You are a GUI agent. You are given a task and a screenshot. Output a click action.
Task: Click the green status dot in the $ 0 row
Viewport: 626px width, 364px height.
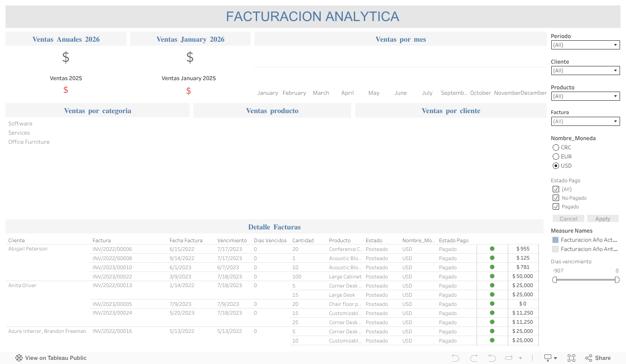(492, 304)
